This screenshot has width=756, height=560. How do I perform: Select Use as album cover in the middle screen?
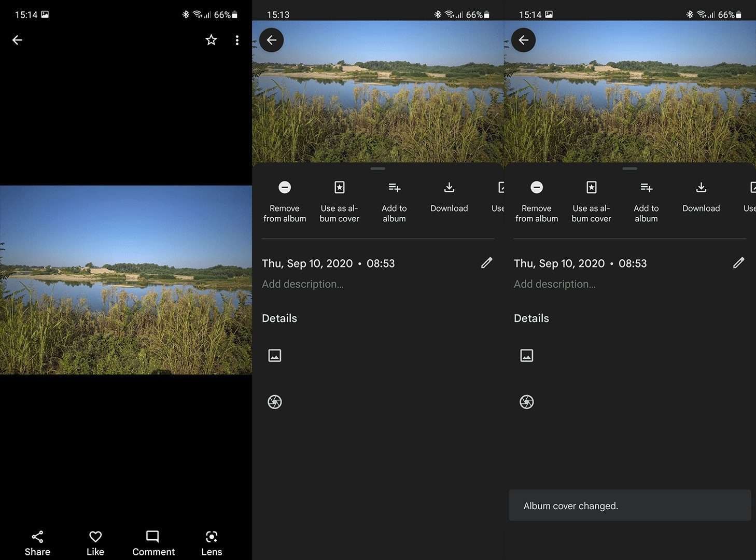click(x=339, y=202)
